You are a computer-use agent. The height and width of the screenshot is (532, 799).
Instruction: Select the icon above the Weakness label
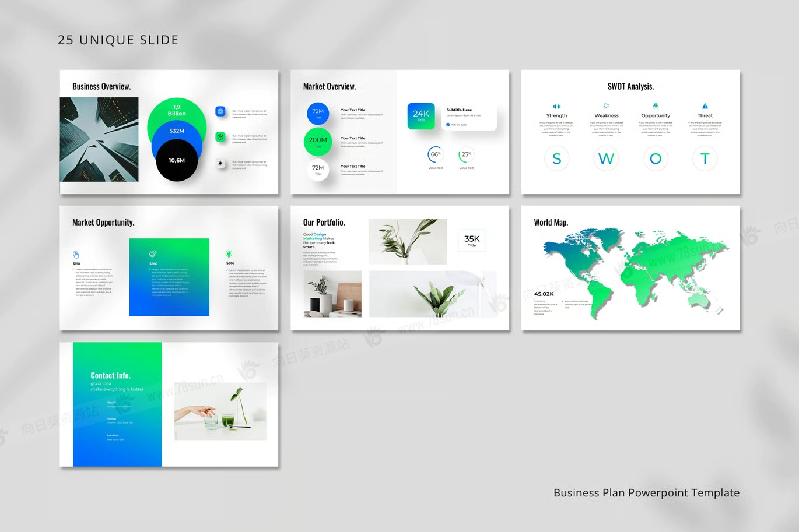(606, 106)
